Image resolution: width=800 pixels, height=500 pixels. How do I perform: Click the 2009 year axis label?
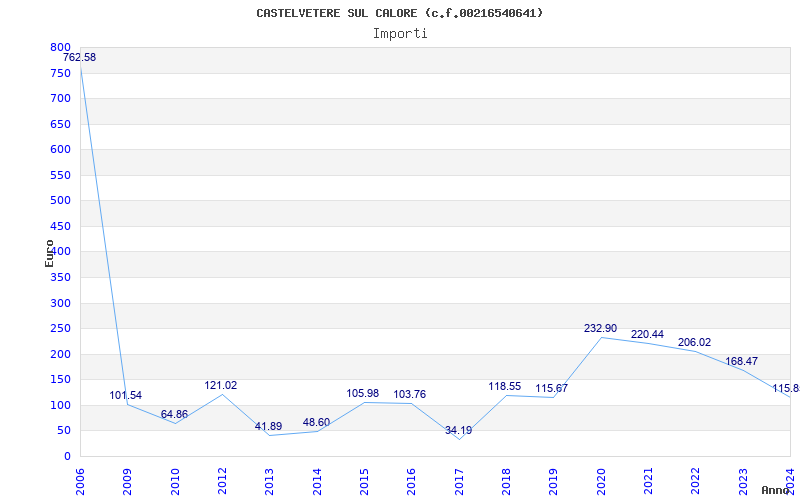[x=128, y=482]
